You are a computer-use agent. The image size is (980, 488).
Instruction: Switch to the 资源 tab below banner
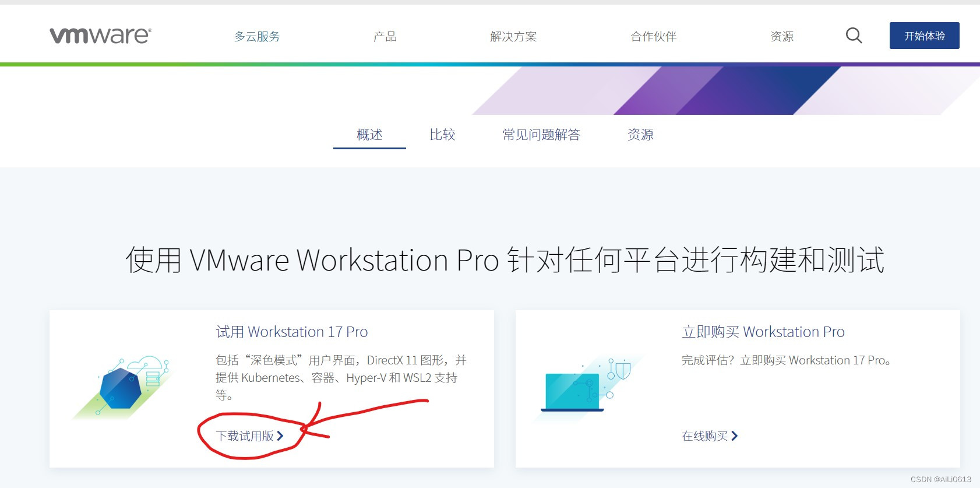point(640,135)
